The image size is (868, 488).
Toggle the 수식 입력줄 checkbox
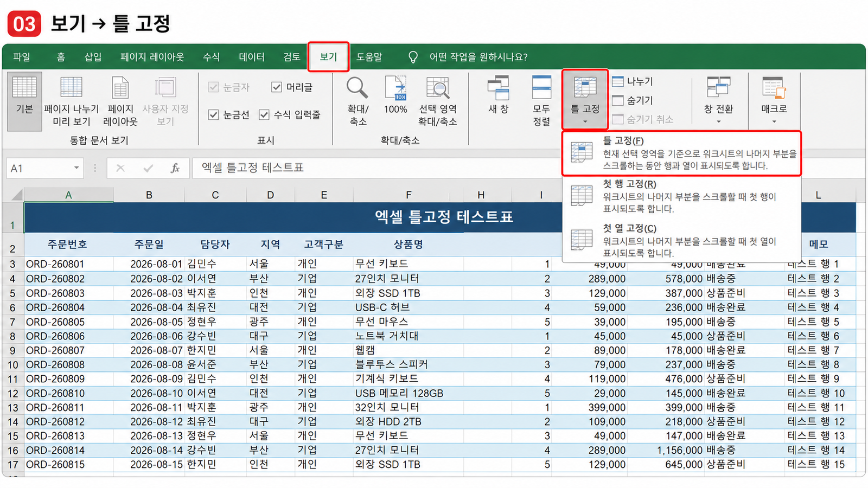pos(264,114)
